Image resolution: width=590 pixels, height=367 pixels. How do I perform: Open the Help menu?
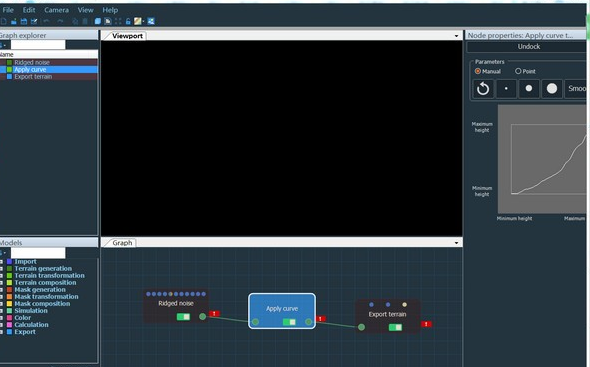(110, 10)
